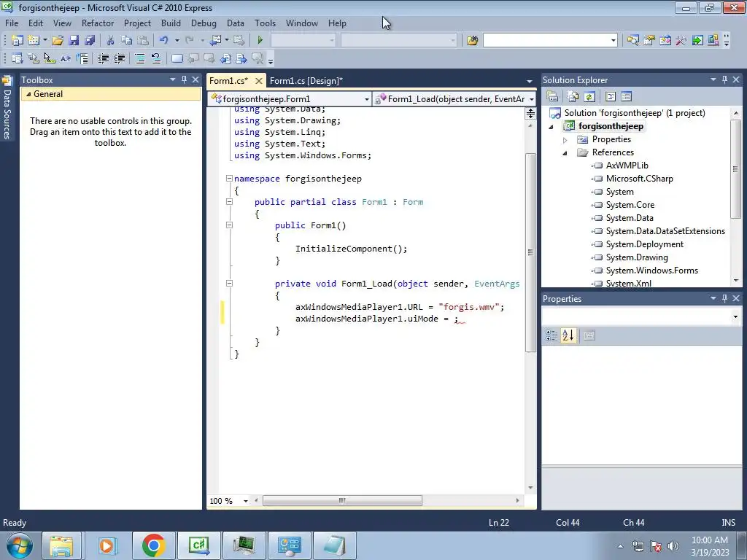The image size is (747, 560).
Task: Click the Open File folder icon
Action: pyautogui.click(x=58, y=41)
